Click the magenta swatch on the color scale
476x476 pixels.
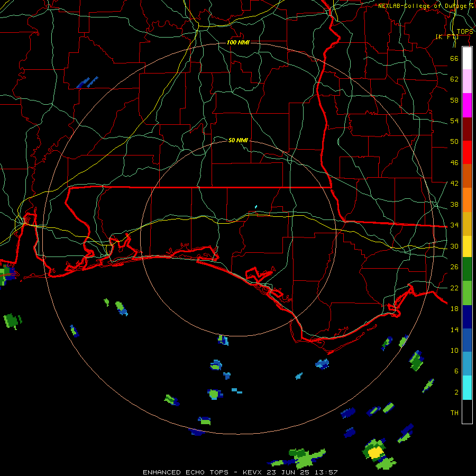pyautogui.click(x=467, y=105)
